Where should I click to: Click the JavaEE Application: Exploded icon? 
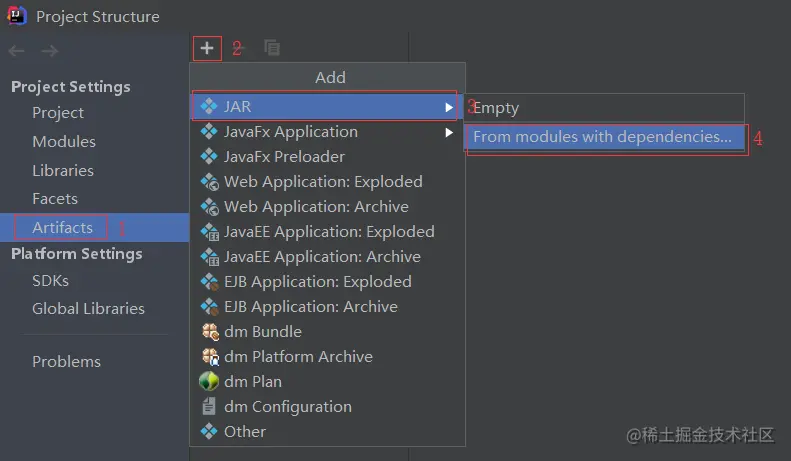coord(209,232)
